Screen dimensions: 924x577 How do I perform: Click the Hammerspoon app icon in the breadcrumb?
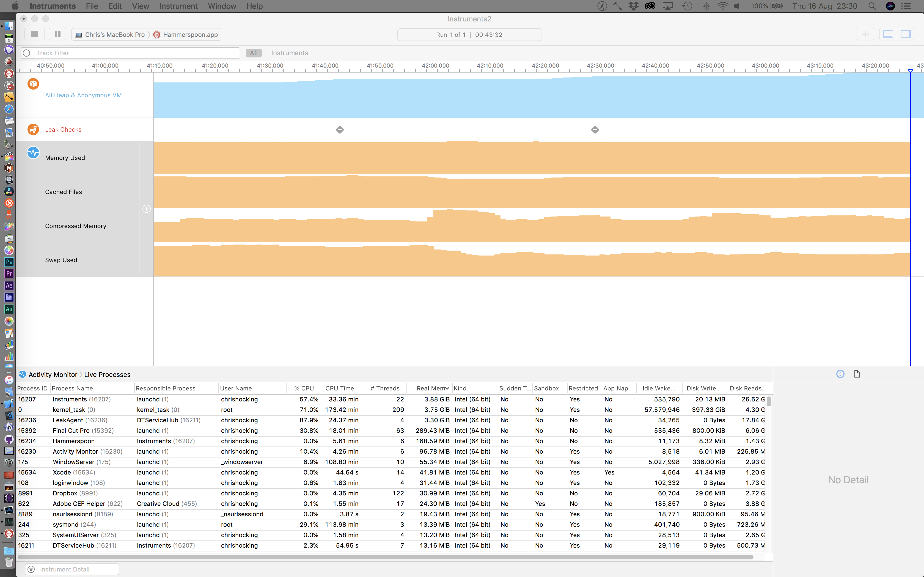(x=156, y=34)
